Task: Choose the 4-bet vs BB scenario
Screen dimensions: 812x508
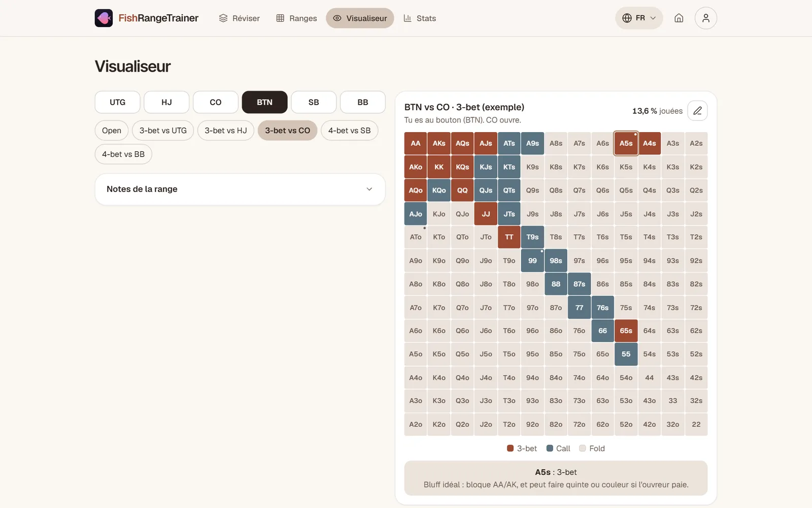Action: pyautogui.click(x=123, y=154)
